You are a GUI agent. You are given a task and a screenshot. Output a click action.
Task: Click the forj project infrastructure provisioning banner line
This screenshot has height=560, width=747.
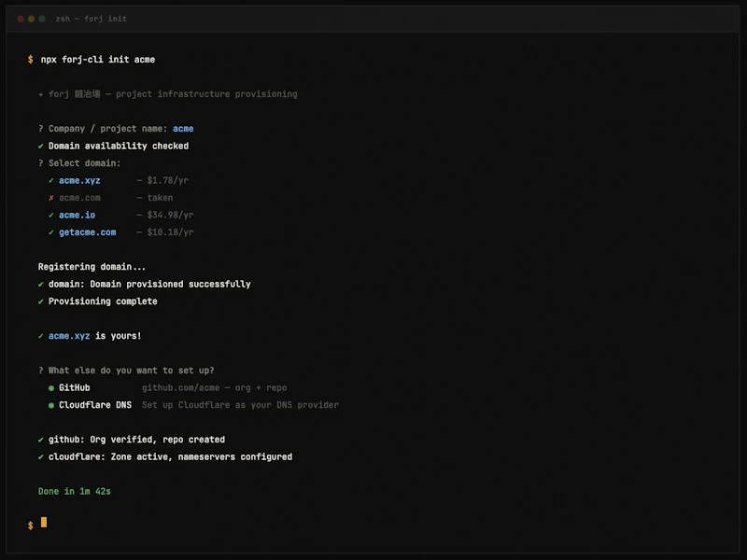tap(168, 94)
